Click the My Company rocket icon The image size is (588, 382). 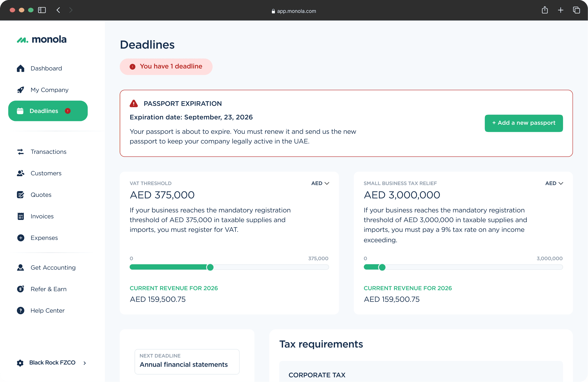pos(21,90)
